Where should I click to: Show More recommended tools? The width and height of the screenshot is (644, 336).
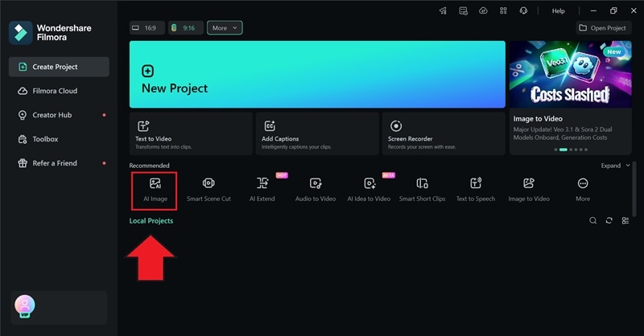[583, 191]
